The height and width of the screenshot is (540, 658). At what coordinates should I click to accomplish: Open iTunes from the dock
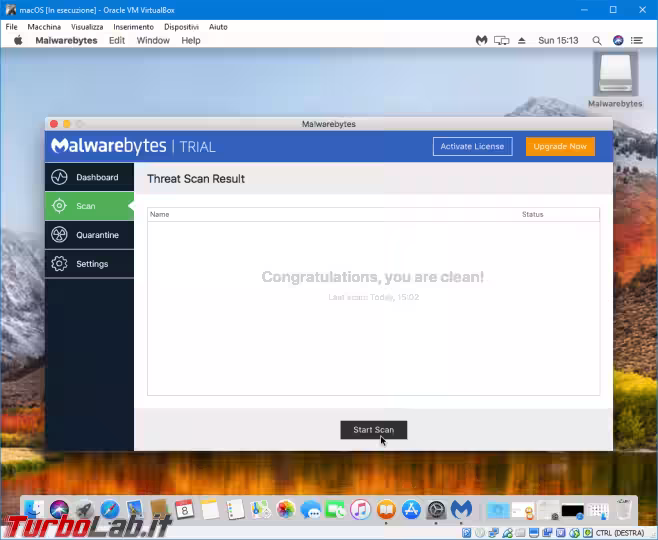point(360,510)
